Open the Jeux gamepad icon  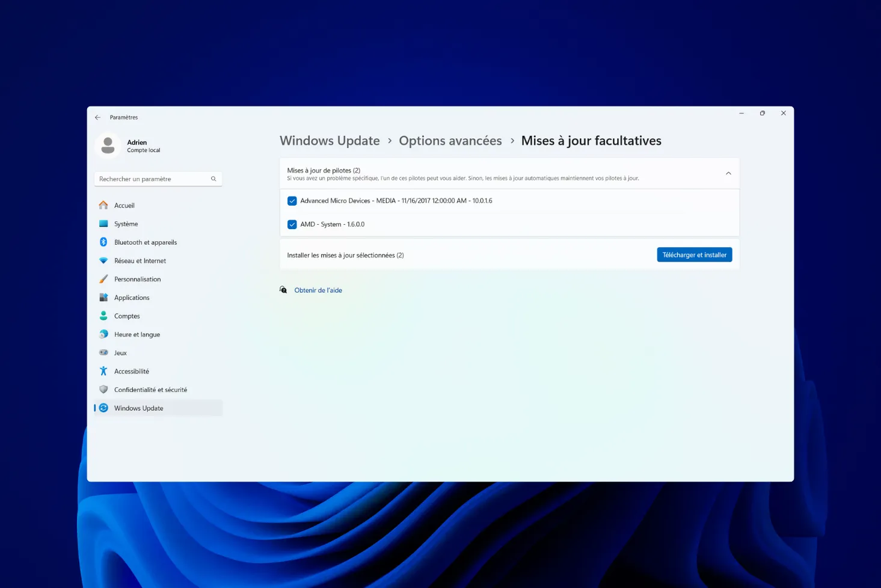(x=103, y=353)
